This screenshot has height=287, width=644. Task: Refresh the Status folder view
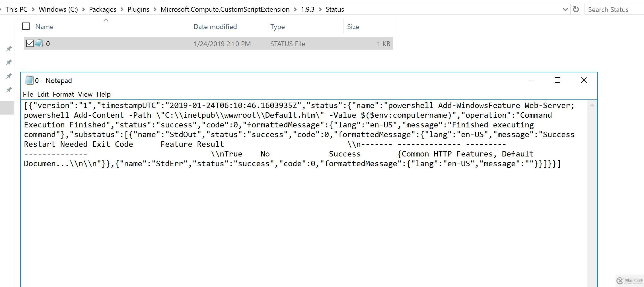point(576,9)
